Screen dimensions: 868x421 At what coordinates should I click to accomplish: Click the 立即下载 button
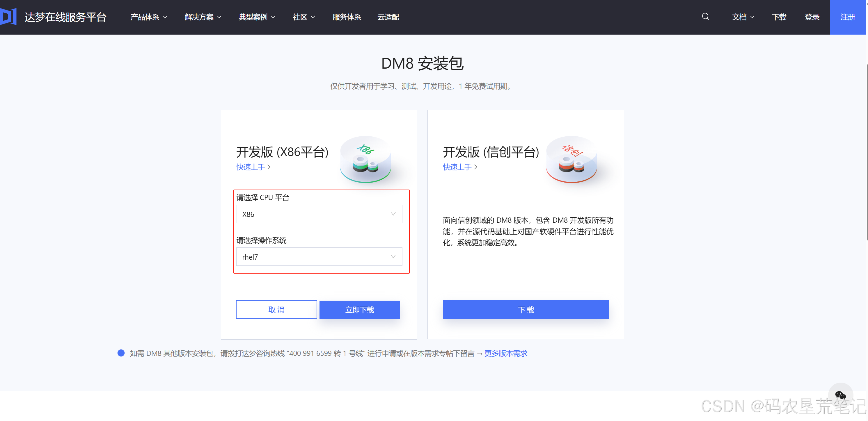pyautogui.click(x=360, y=310)
